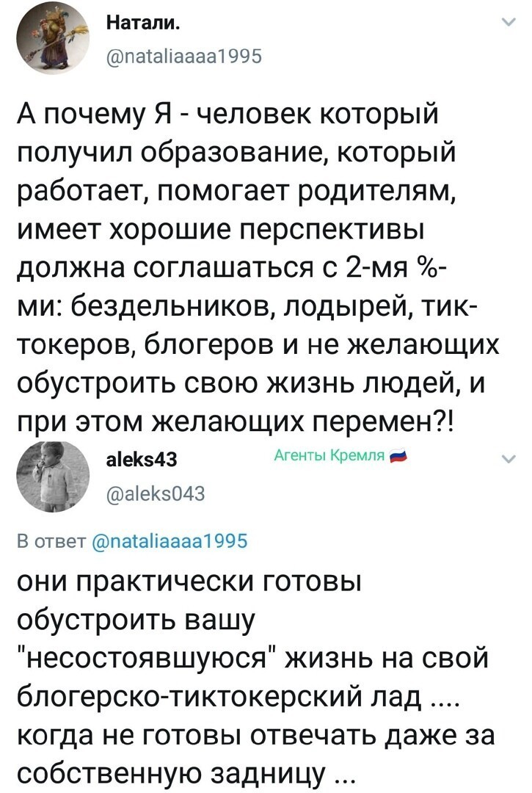This screenshot has width=532, height=793.
Task: Tap the line 'при этом желающих перемен?!'
Action: click(x=236, y=421)
